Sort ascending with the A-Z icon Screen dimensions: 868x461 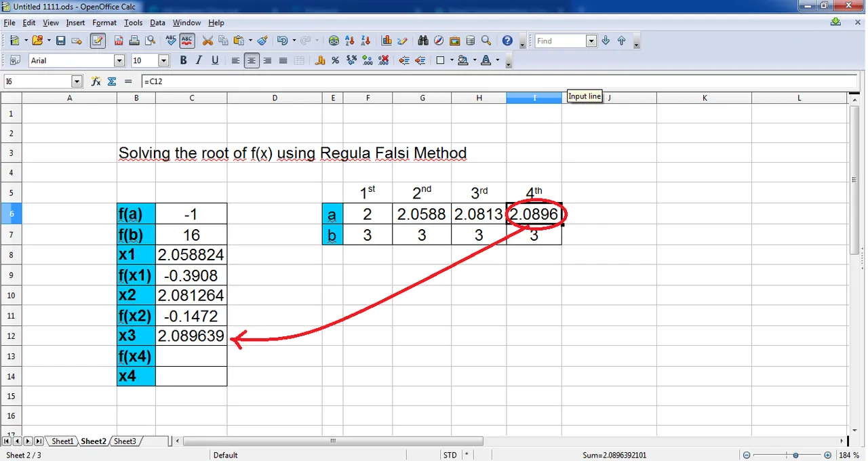(x=350, y=41)
